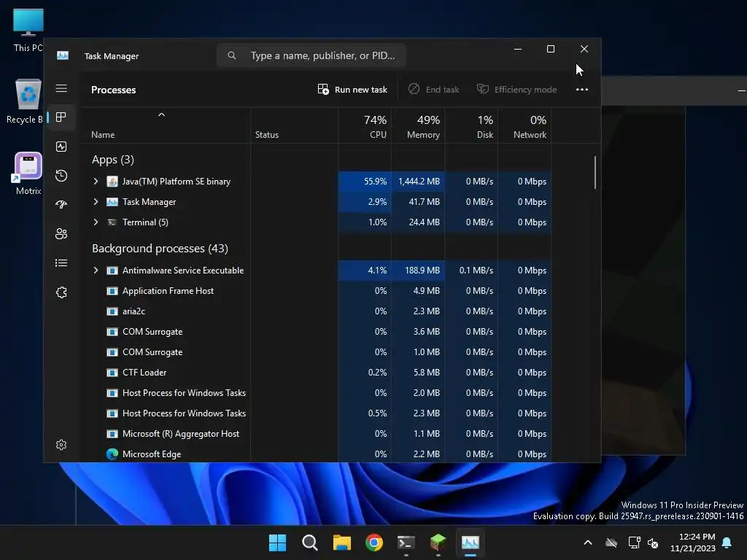This screenshot has height=560, width=747.
Task: Open Minecraft launcher from taskbar
Action: click(x=438, y=542)
